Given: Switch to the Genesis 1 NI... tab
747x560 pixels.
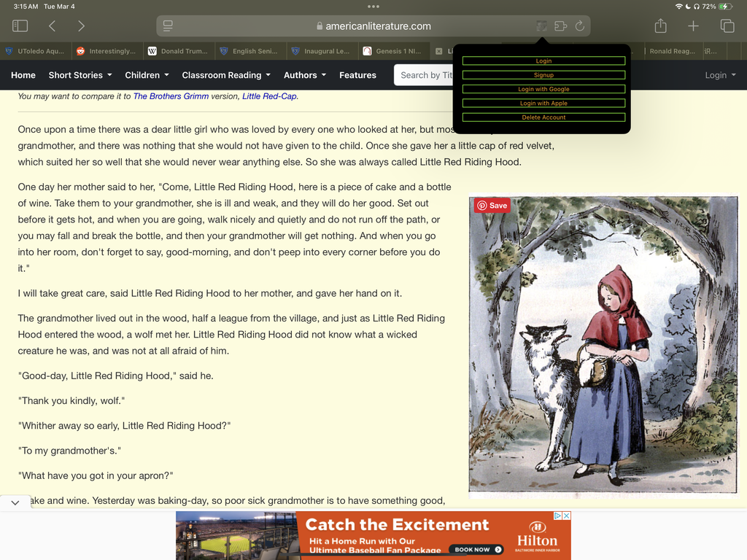Looking at the screenshot, I should (393, 51).
